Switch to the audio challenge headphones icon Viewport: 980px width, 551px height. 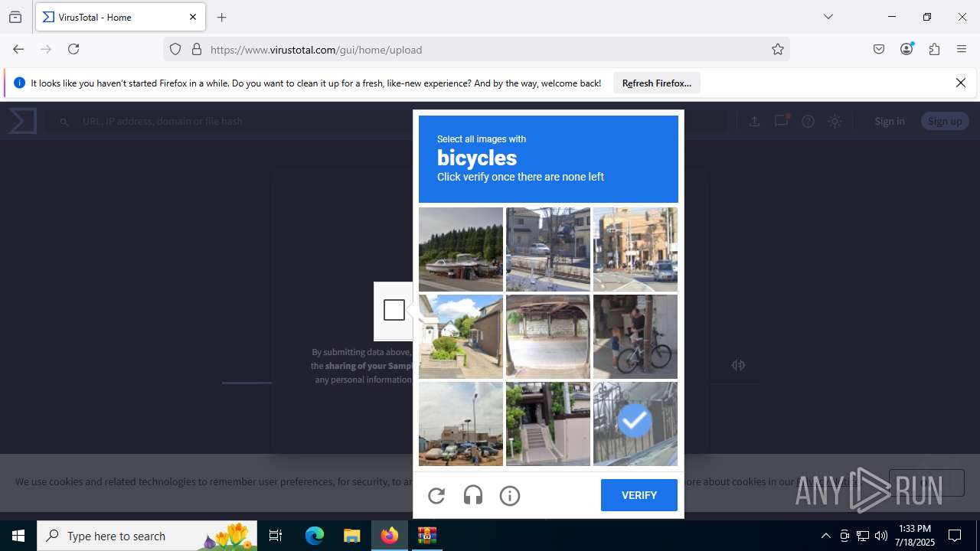[x=473, y=496]
